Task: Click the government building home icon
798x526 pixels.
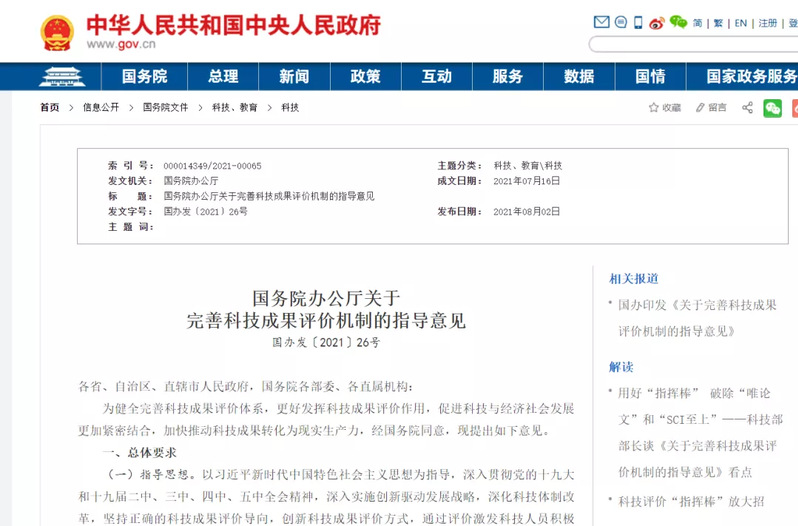Action: point(62,76)
